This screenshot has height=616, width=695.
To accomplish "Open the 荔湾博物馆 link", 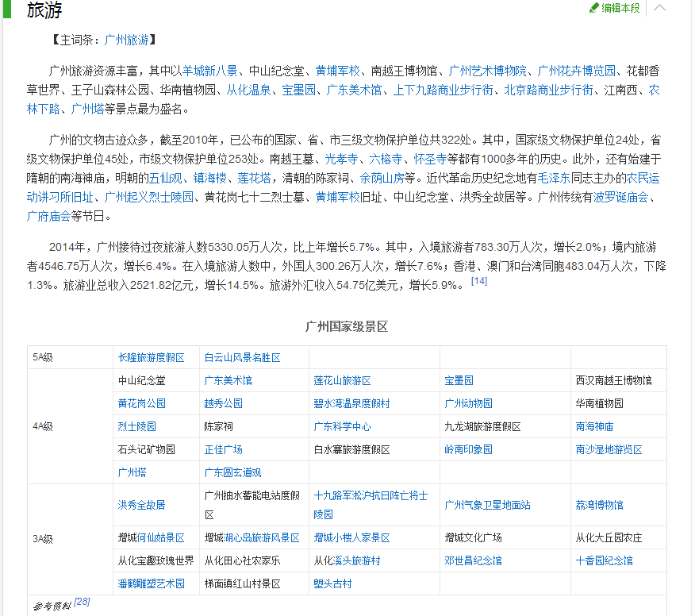I will [x=599, y=506].
